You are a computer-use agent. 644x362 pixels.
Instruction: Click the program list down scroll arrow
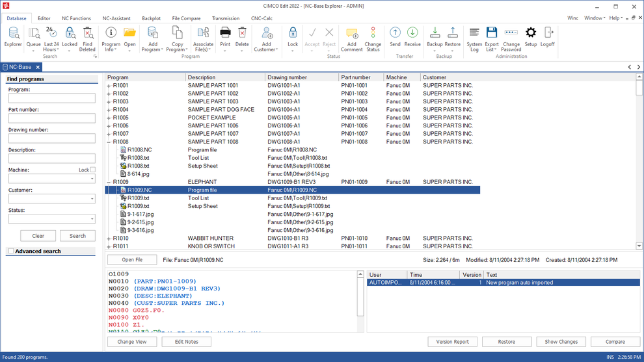[639, 246]
